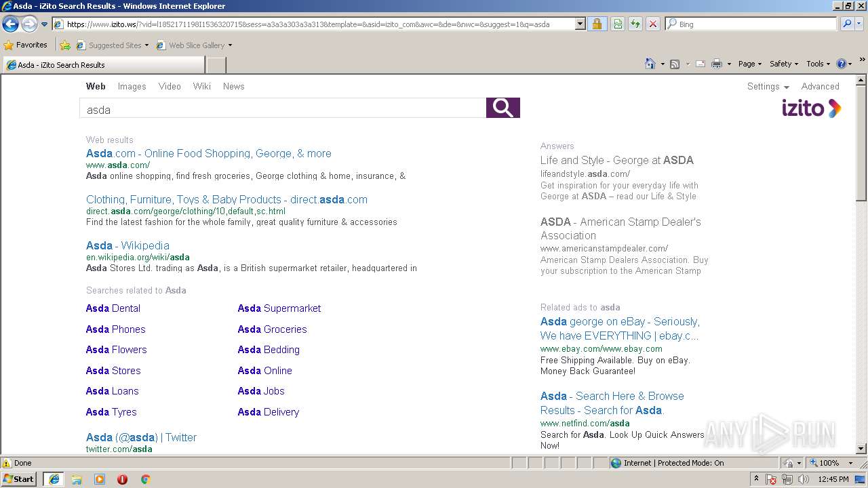Screen dimensions: 868x488
Task: Open the Asda (@asda) Twitter result
Action: coord(141,438)
